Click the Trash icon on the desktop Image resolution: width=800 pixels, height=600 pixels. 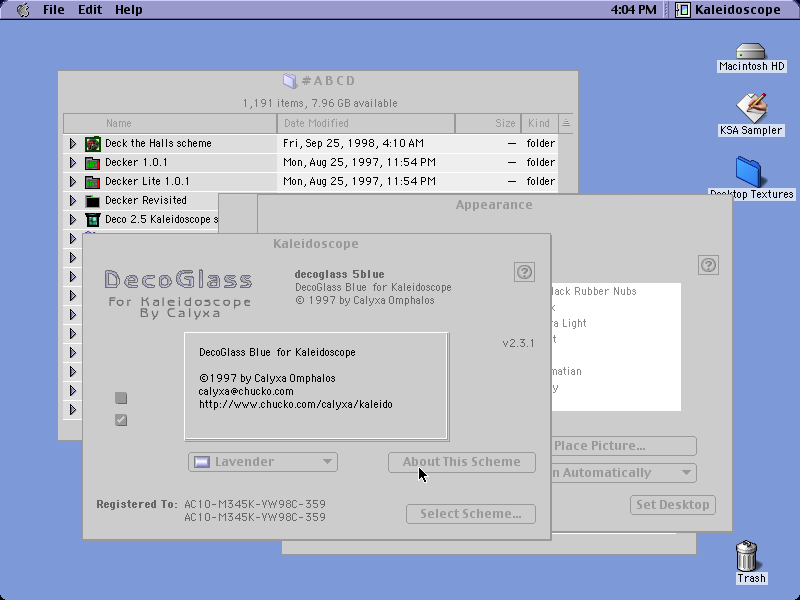[x=747, y=556]
